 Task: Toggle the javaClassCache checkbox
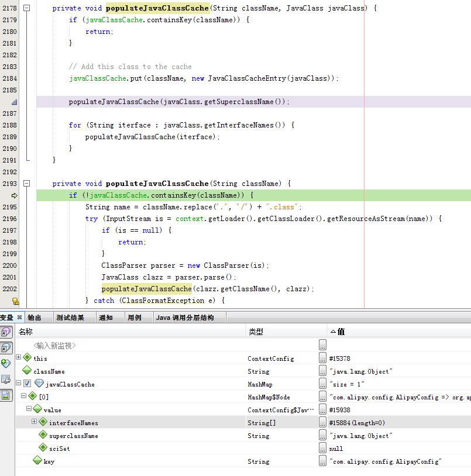point(27,384)
